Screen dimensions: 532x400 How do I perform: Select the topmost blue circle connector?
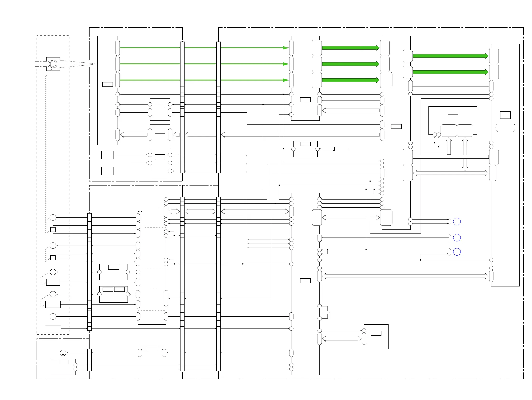coord(457,222)
